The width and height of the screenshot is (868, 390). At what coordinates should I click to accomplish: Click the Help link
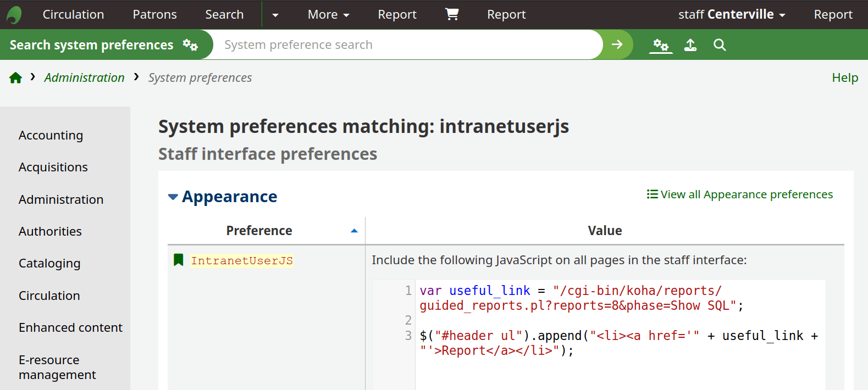point(844,78)
